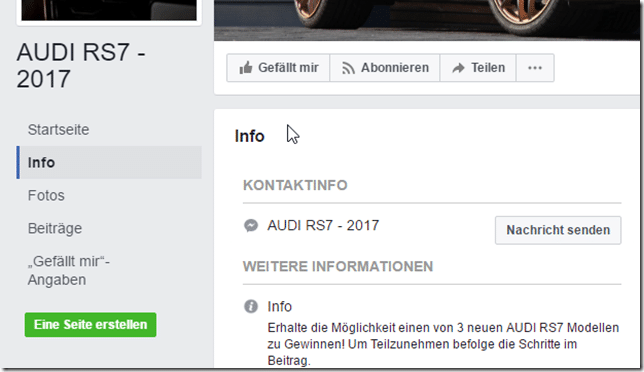Click the car cover photo
Screen dimensions: 644x372
click(427, 20)
